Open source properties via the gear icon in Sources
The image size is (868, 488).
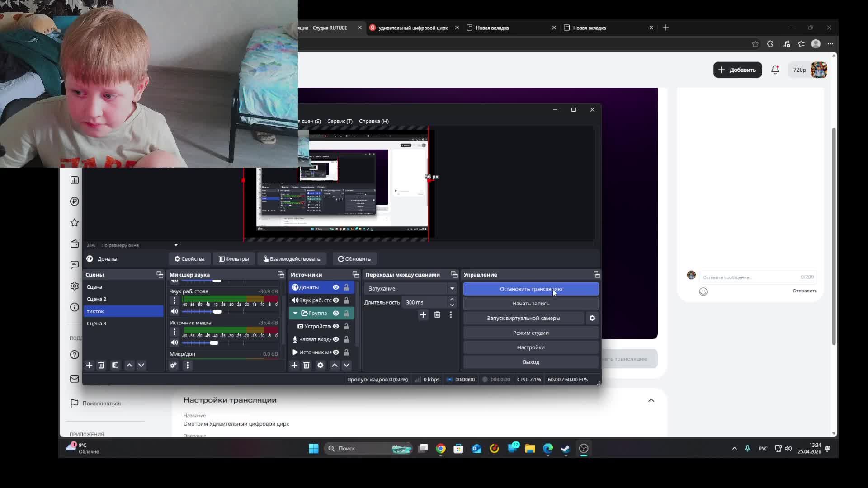click(x=321, y=365)
